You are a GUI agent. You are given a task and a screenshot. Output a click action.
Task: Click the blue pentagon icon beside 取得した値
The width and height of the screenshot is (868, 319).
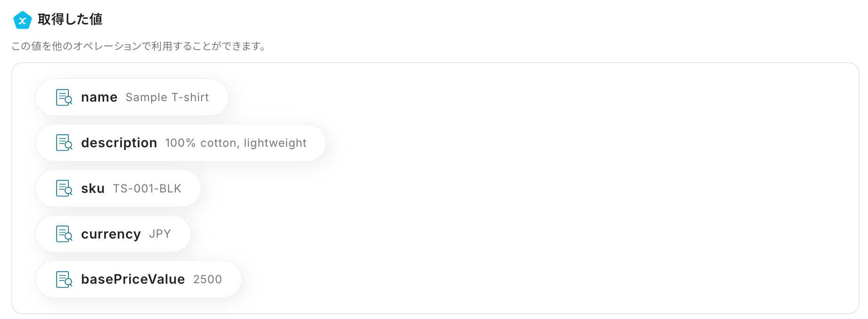coord(22,20)
